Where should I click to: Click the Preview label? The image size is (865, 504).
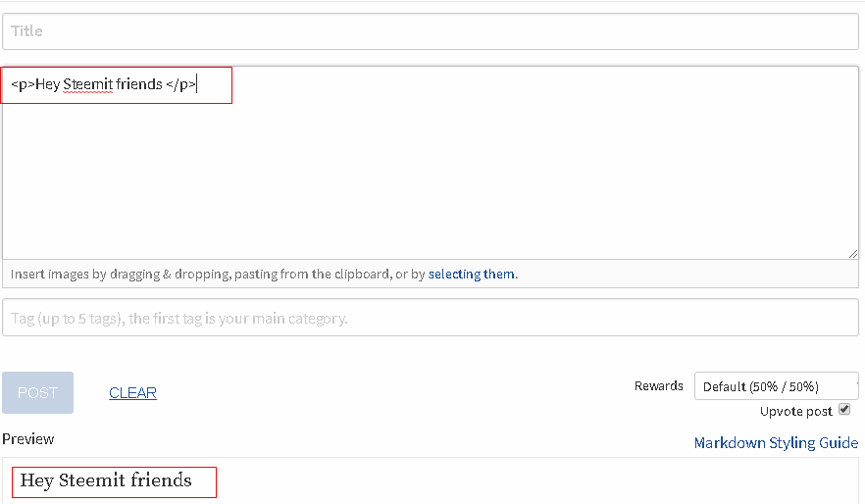(x=28, y=439)
